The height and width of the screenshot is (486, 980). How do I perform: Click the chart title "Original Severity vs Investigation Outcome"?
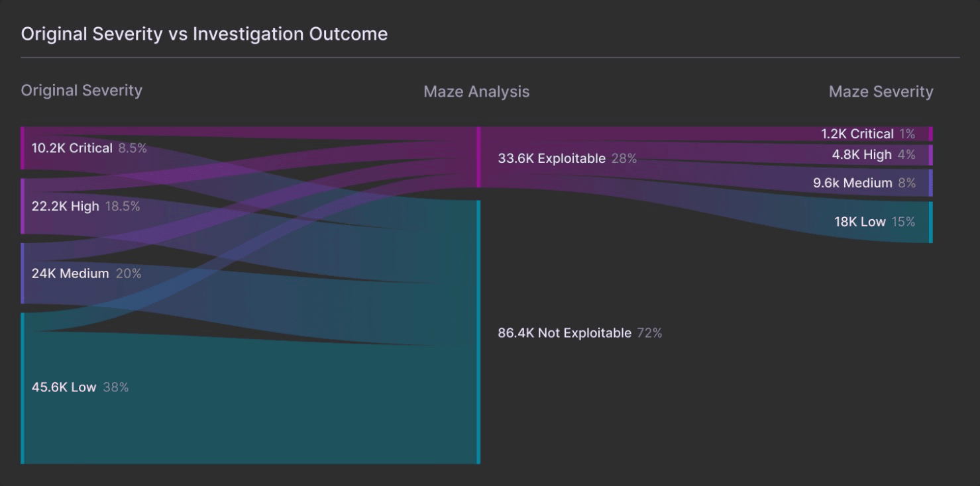coord(204,34)
